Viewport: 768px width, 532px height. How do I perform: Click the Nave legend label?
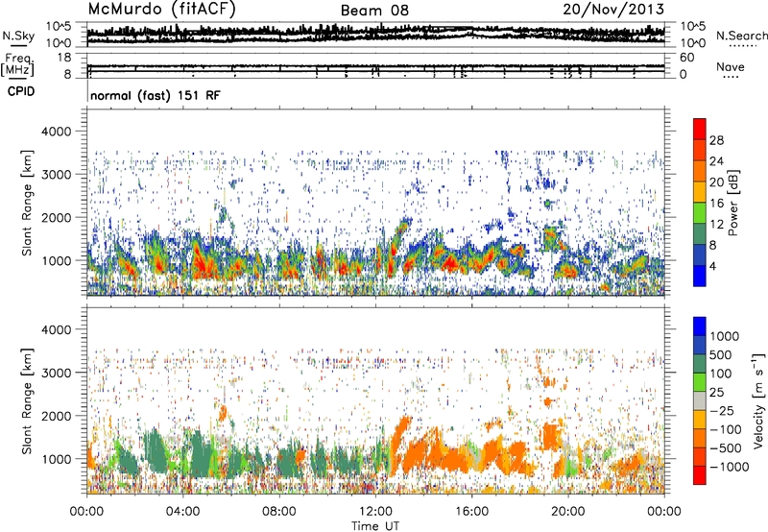731,66
